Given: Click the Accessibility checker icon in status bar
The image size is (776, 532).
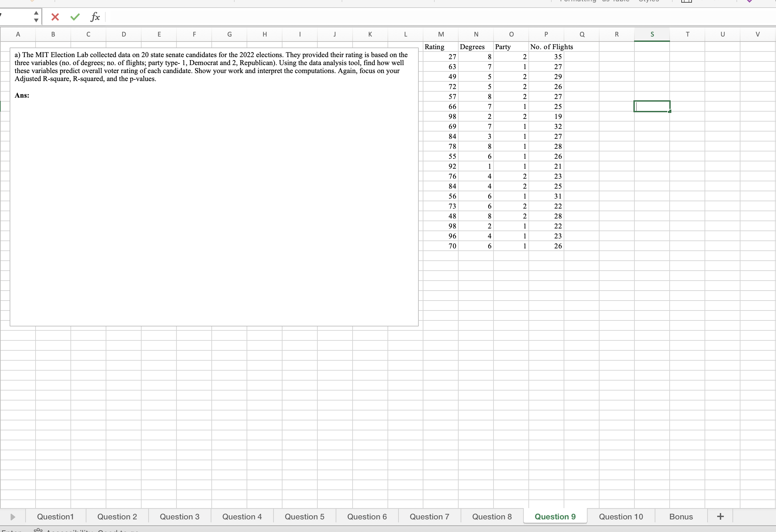Looking at the screenshot, I should click(39, 530).
